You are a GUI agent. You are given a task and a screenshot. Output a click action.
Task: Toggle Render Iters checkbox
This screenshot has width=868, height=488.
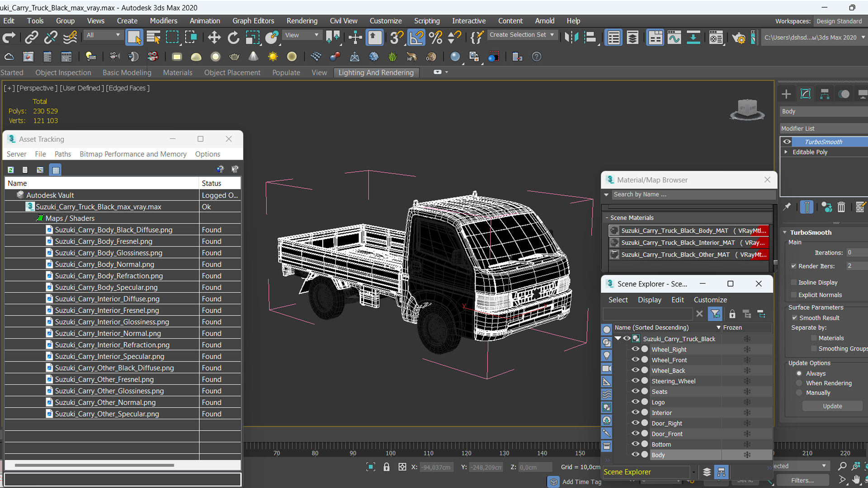[x=793, y=266]
